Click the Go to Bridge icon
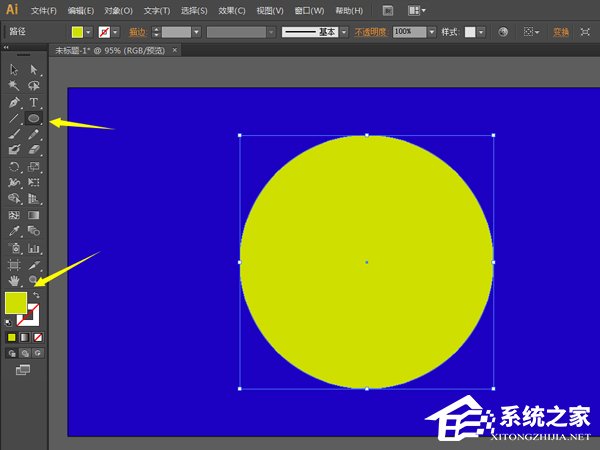This screenshot has width=600, height=450. pyautogui.click(x=388, y=11)
